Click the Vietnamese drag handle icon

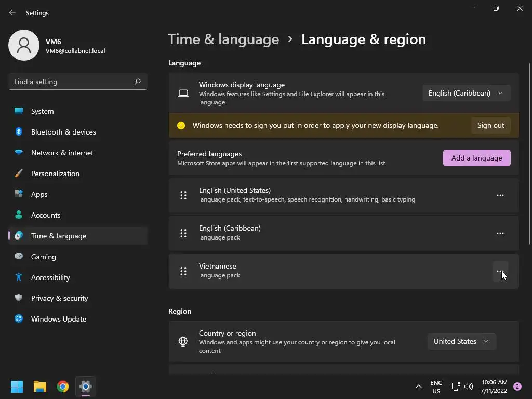tap(183, 271)
